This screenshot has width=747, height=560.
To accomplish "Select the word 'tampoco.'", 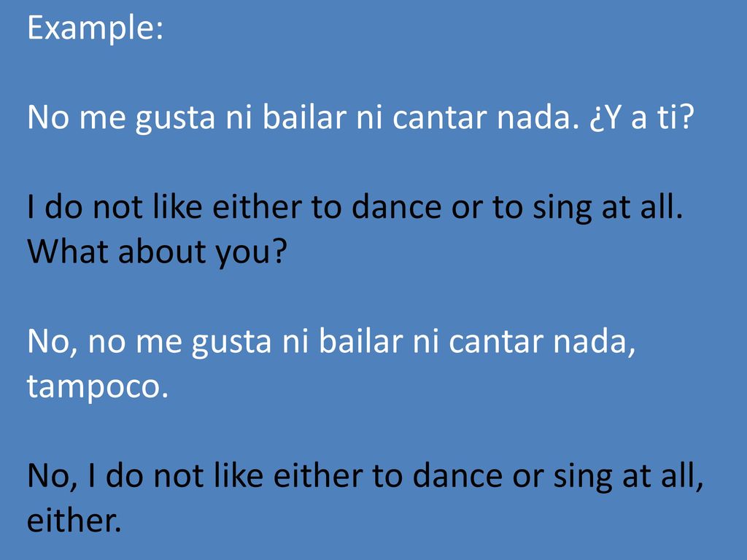I will tap(98, 386).
